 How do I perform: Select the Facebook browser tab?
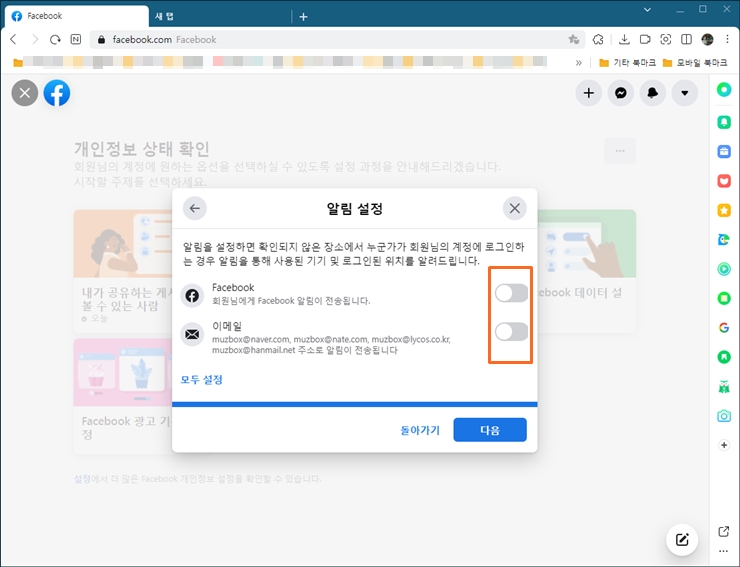point(78,16)
